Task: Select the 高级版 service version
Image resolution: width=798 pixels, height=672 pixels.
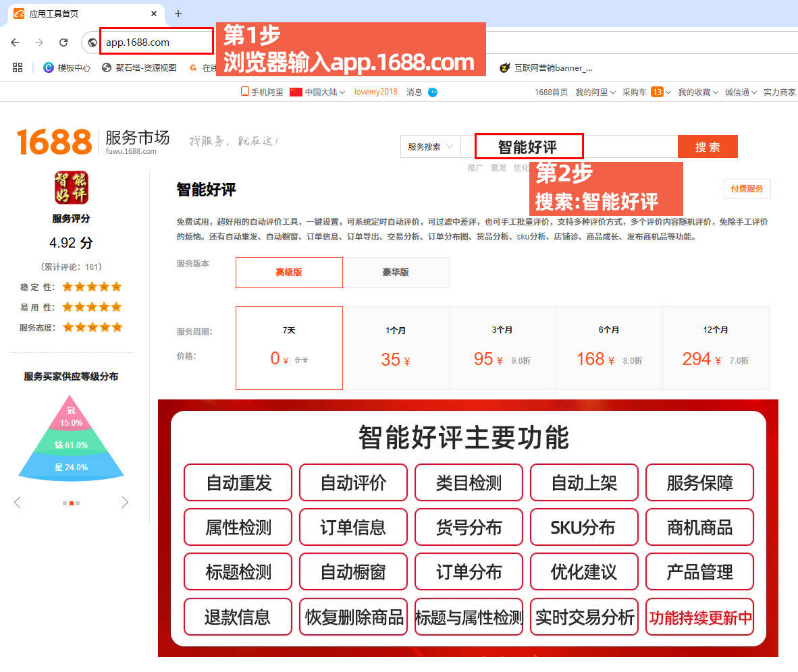Action: coord(289,273)
